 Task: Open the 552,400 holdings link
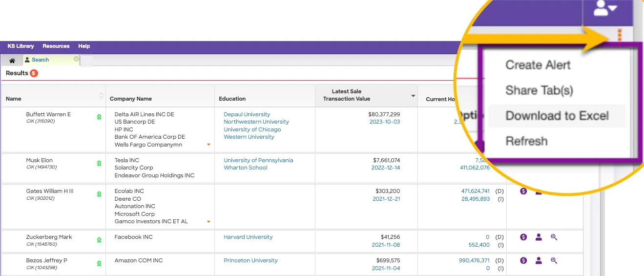pos(479,245)
